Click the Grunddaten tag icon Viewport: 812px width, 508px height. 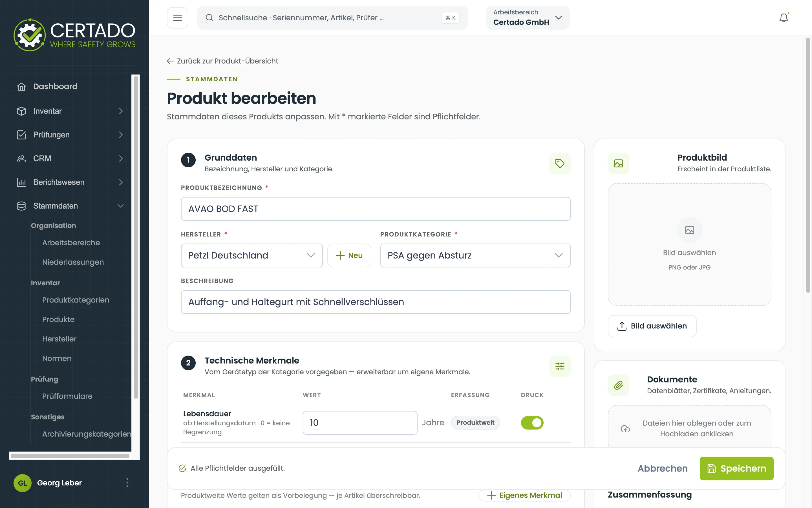coord(560,163)
